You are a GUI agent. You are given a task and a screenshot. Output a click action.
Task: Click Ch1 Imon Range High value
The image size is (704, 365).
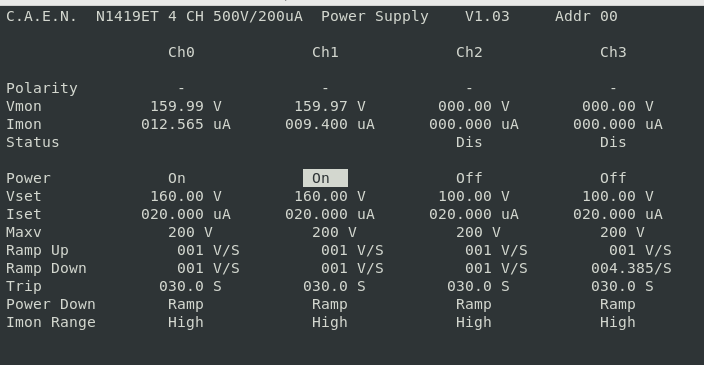(x=330, y=323)
